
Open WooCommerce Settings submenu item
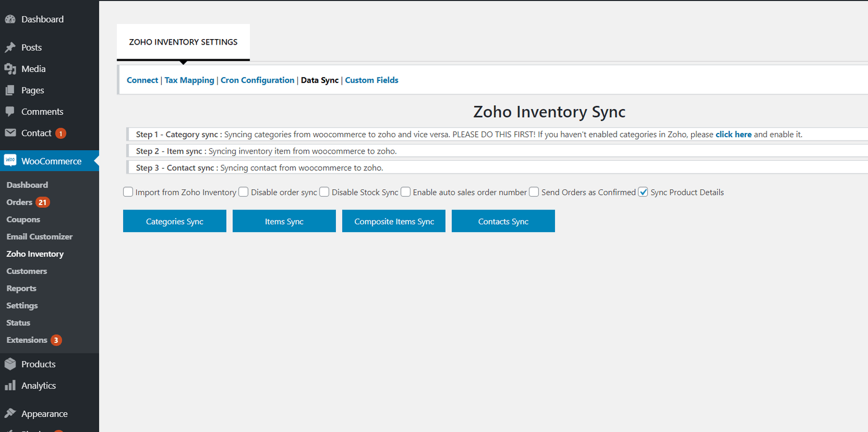(22, 306)
